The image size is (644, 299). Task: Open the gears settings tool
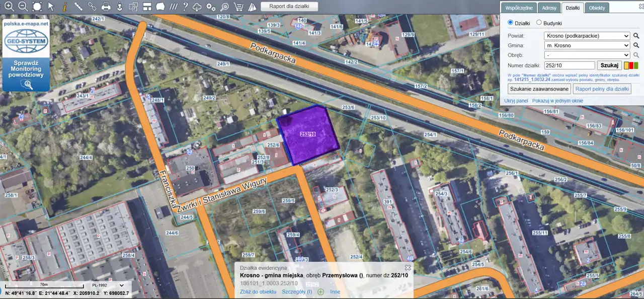[x=211, y=7]
